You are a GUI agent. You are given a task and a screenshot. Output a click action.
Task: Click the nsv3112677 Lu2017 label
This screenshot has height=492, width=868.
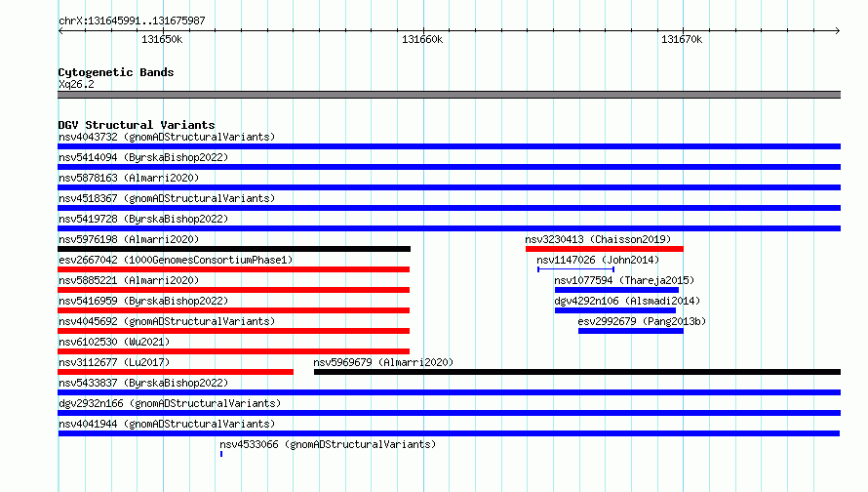click(x=114, y=362)
